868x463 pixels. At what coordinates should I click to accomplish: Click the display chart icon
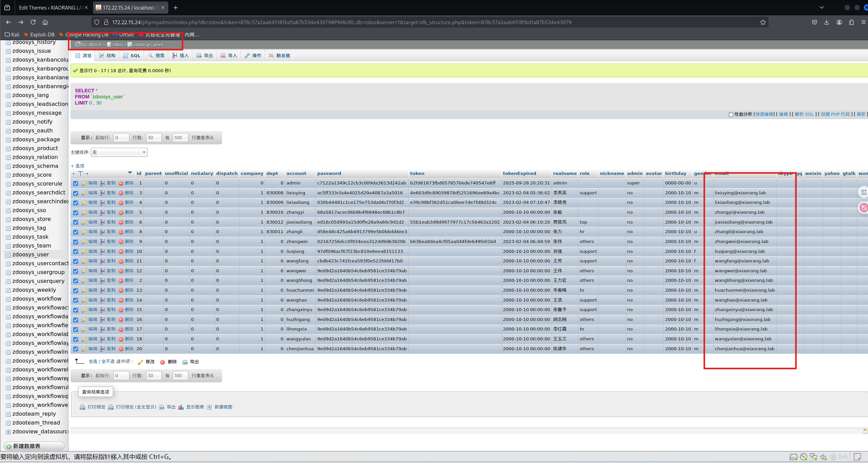[x=181, y=407]
